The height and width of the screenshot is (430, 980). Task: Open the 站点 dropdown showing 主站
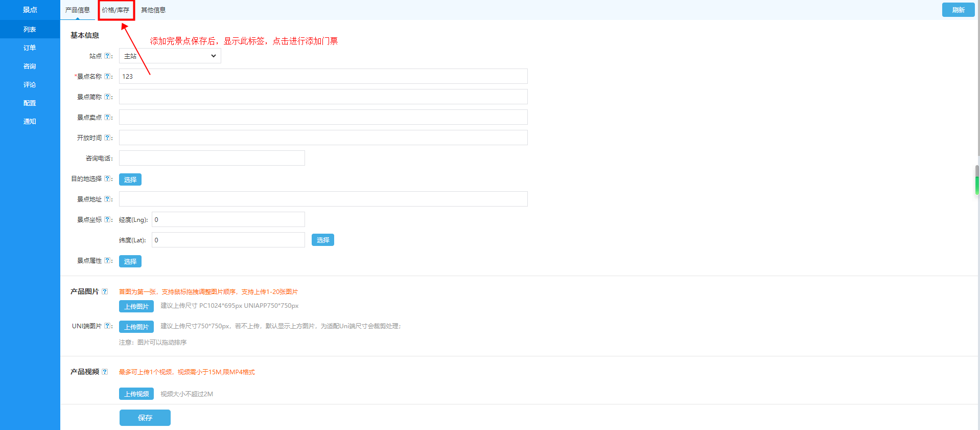click(170, 56)
